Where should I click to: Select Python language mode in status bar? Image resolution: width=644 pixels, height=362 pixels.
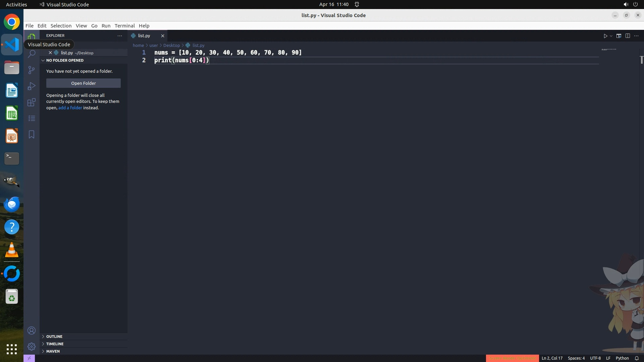coord(622,358)
